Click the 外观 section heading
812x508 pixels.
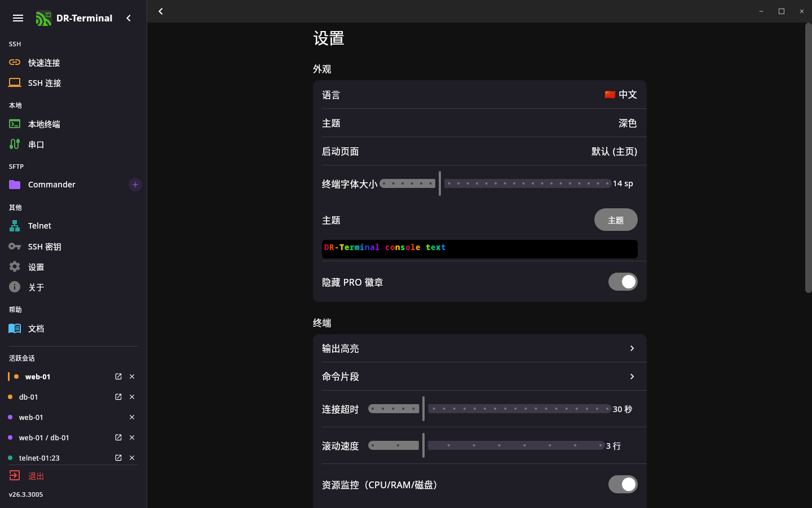pyautogui.click(x=322, y=69)
